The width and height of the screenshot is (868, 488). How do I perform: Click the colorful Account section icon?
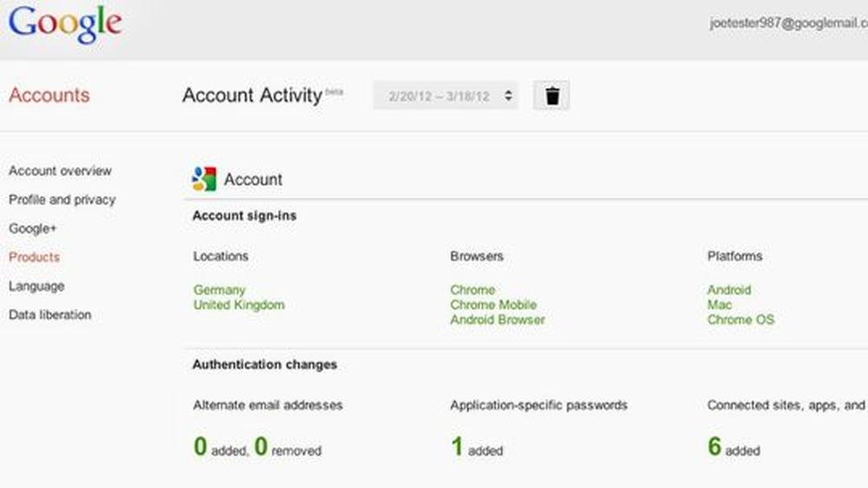(204, 179)
